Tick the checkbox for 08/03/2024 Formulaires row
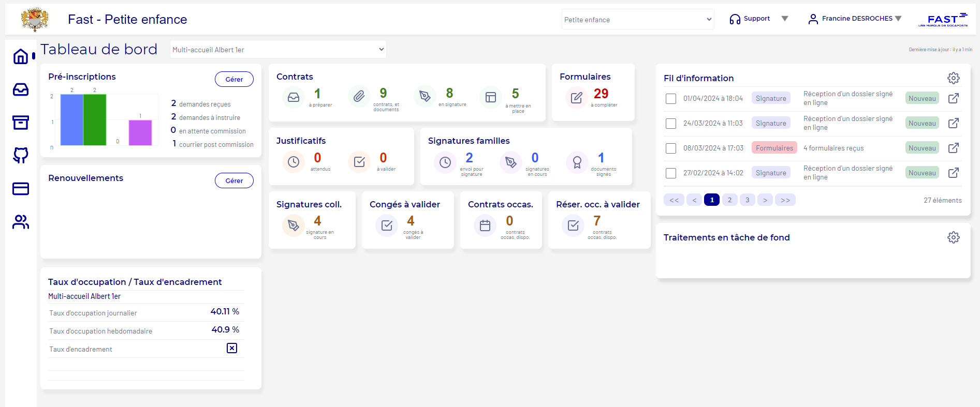Screen dimensions: 980x407 click(671, 148)
